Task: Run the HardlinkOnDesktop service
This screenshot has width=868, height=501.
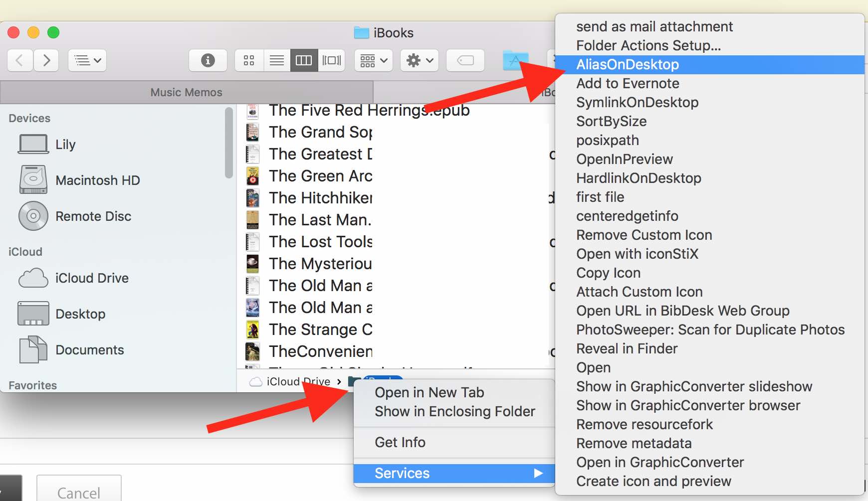Action: [x=709, y=178]
